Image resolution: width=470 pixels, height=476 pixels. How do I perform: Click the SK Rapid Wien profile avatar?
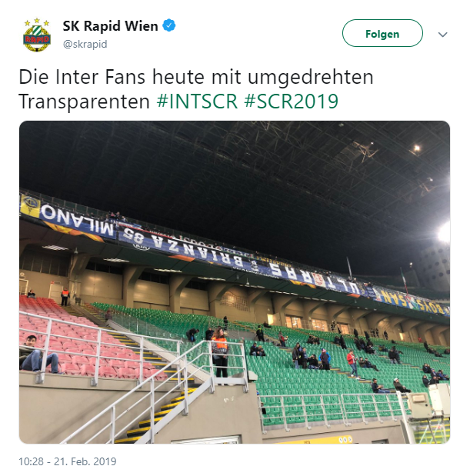37,35
